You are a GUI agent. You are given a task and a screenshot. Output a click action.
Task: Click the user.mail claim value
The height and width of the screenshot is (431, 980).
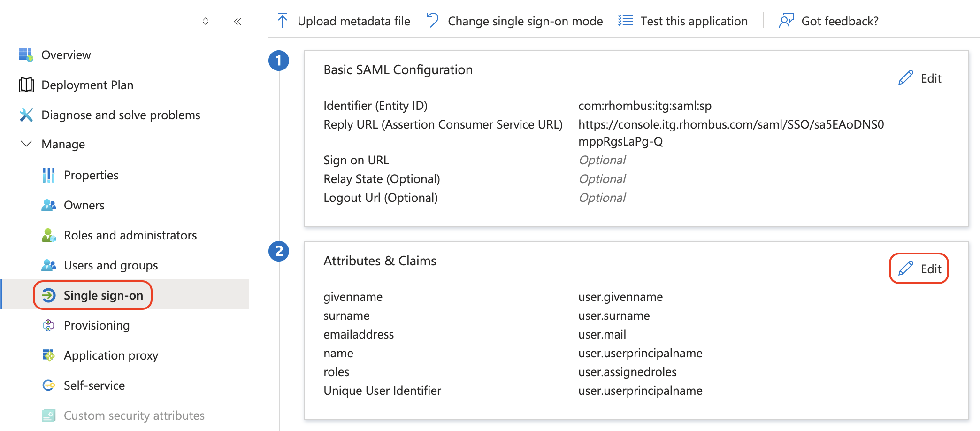pyautogui.click(x=602, y=334)
